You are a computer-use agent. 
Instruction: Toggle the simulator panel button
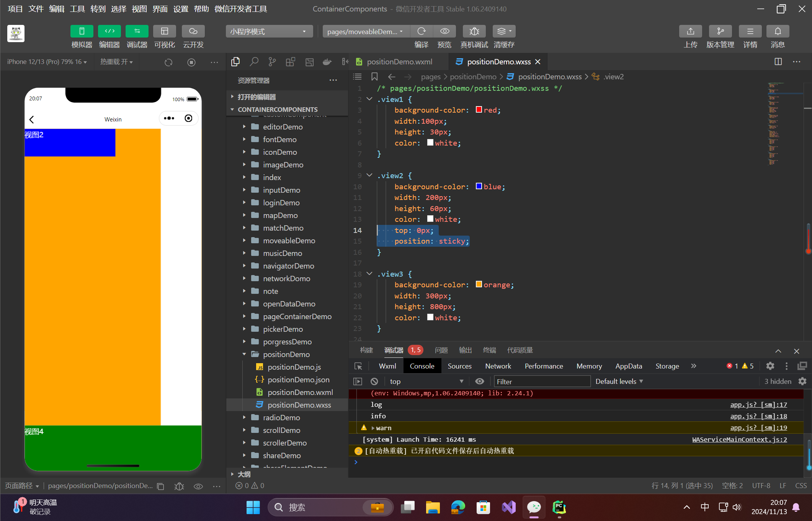pyautogui.click(x=82, y=31)
